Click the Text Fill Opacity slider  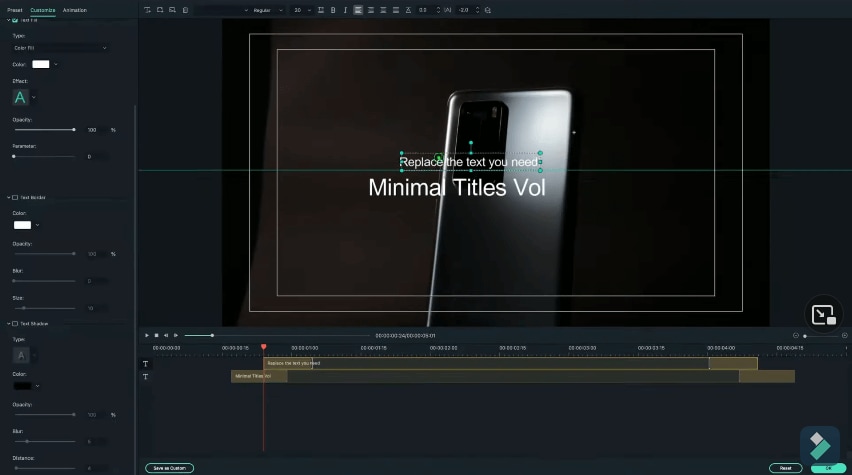tap(45, 130)
